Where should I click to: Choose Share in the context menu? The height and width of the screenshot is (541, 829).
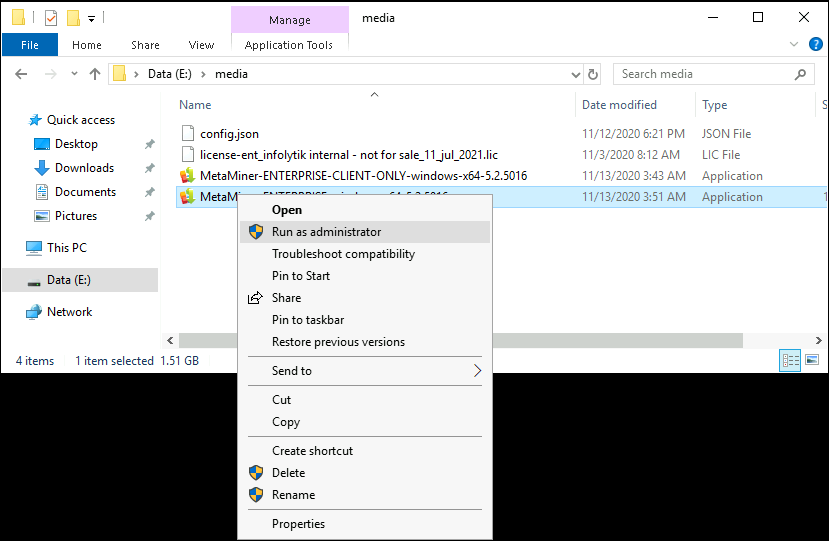(x=365, y=298)
